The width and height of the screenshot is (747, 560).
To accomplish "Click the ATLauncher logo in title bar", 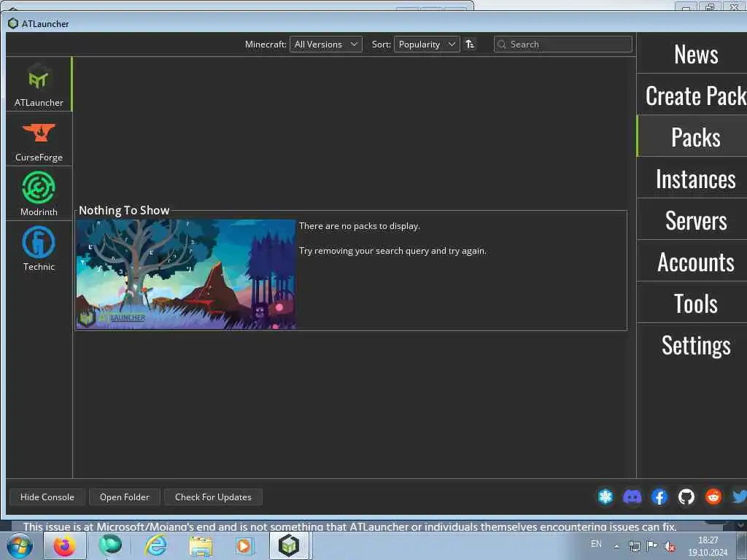I will pos(13,23).
